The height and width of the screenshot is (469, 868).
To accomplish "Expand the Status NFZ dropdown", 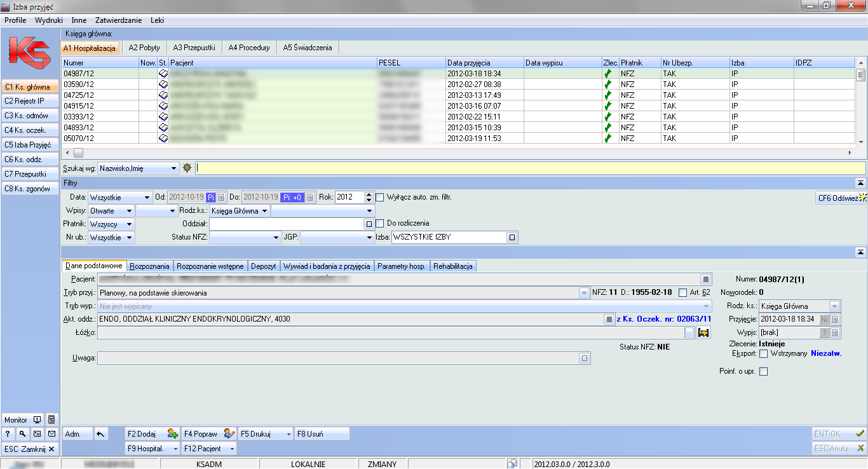I will click(245, 238).
